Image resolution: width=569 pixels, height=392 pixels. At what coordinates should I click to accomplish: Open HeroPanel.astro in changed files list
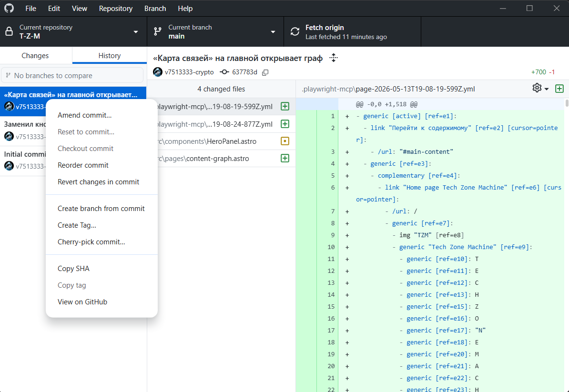(222, 141)
